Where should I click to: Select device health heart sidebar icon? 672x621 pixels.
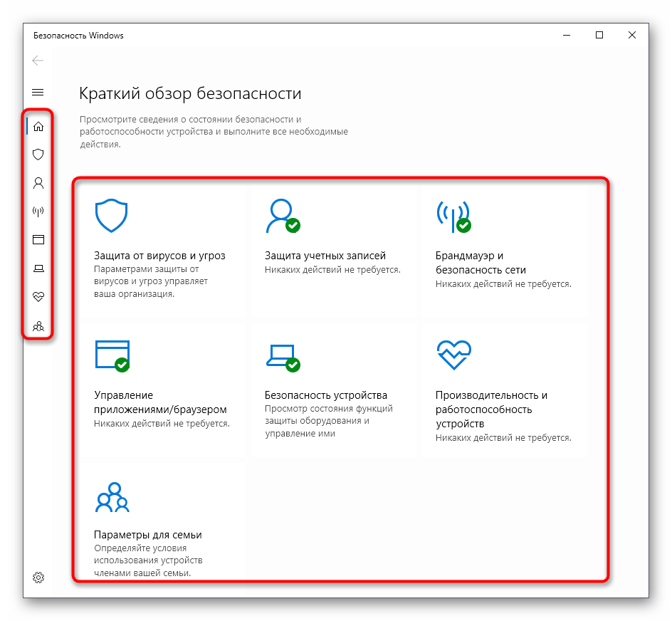pyautogui.click(x=38, y=296)
